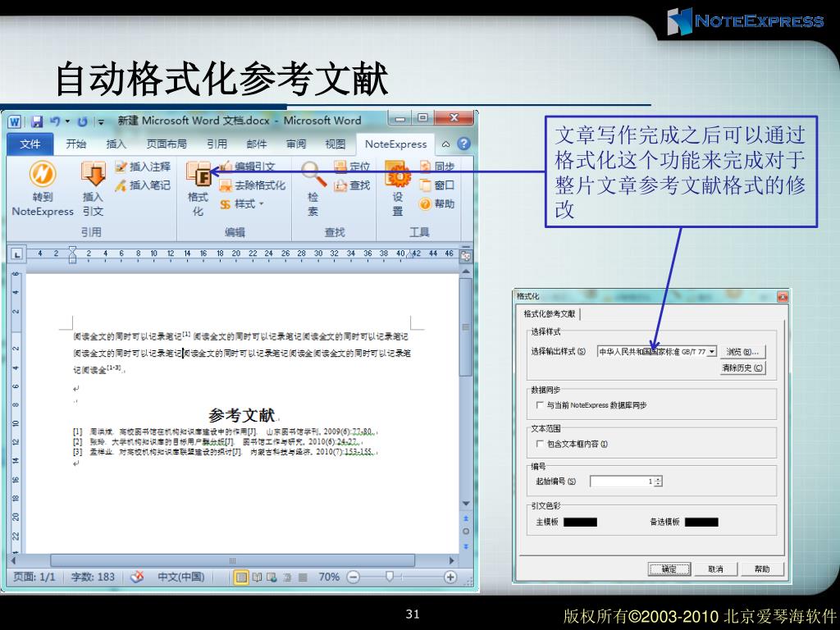Click the Undo icon in Word title bar
This screenshot has height=630, width=840.
click(55, 121)
